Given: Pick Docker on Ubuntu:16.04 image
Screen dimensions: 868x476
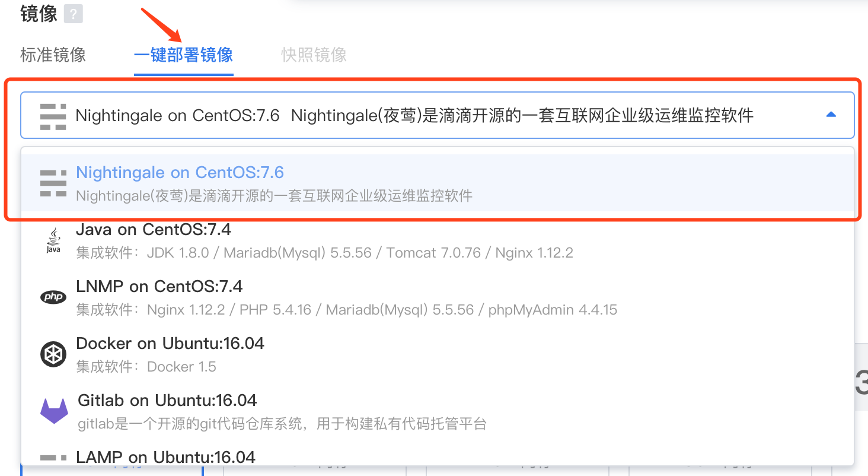Looking at the screenshot, I should click(170, 344).
